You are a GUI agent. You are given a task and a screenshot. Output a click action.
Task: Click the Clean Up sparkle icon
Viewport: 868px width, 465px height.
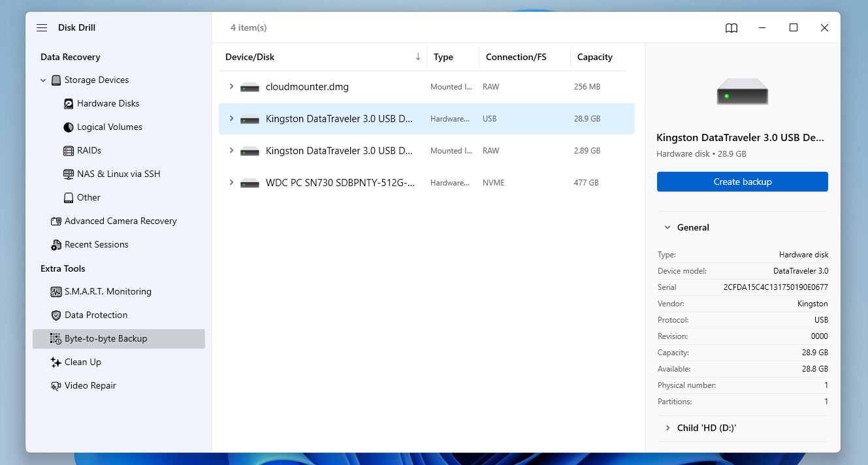tap(56, 362)
